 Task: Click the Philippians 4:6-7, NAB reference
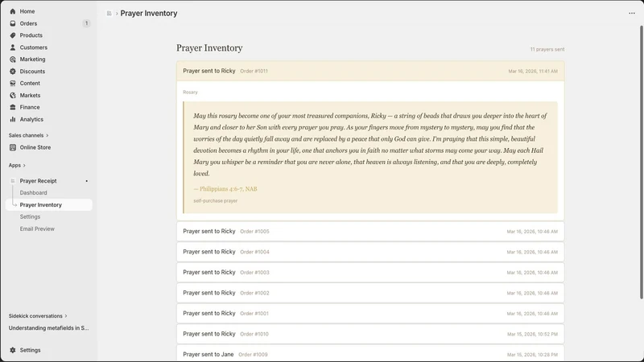[x=225, y=189]
